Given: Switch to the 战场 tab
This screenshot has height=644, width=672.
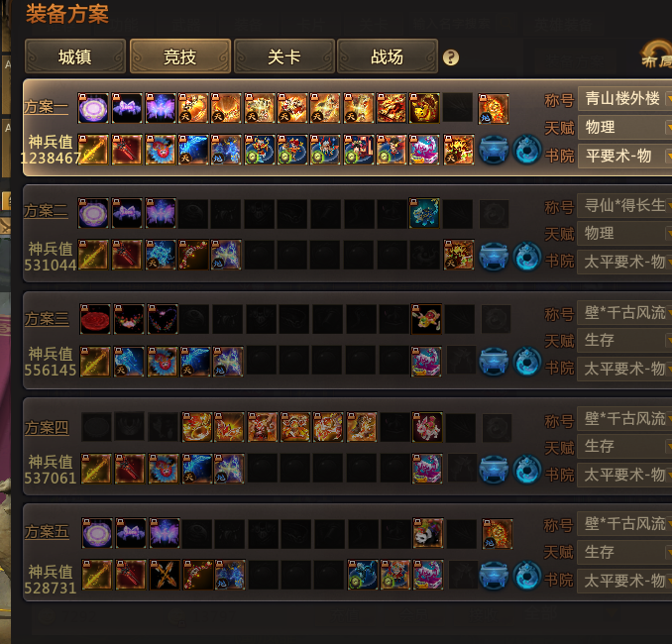Looking at the screenshot, I should pos(388,56).
